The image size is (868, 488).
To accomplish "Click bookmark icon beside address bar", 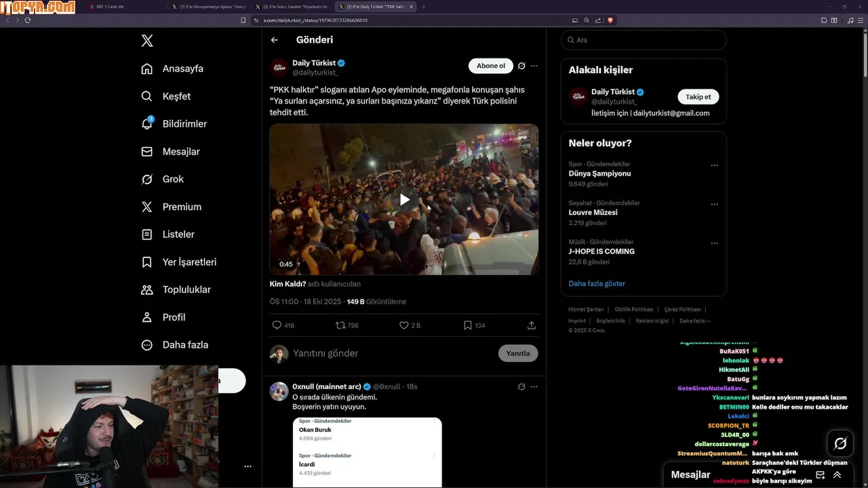I will 243,20.
